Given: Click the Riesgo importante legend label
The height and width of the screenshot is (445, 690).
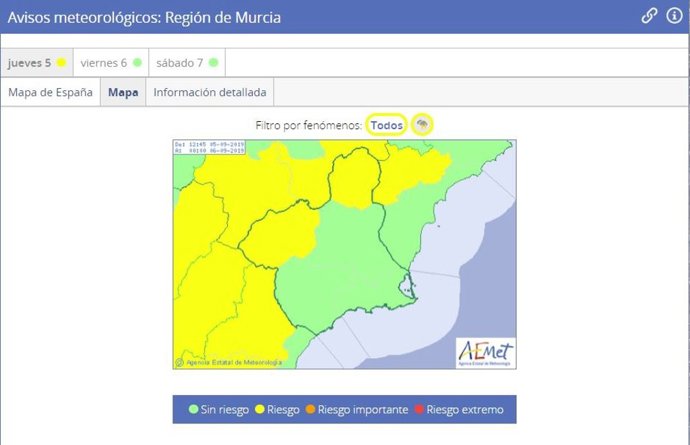Looking at the screenshot, I should tap(363, 410).
